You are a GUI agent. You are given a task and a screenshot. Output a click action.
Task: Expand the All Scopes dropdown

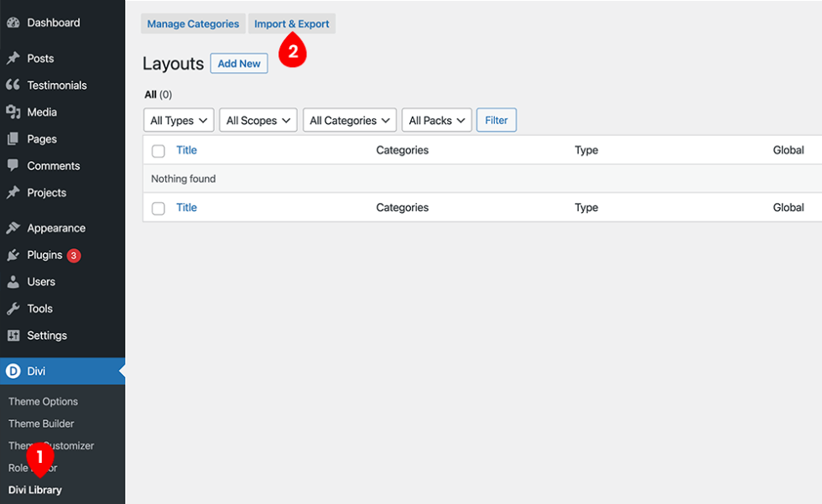click(x=258, y=121)
